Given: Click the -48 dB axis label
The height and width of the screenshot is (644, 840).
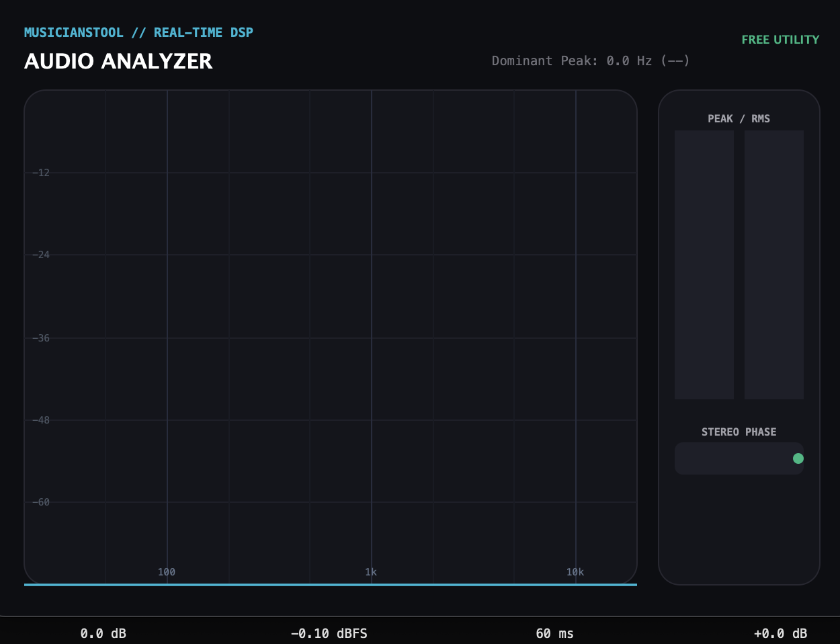Looking at the screenshot, I should click(41, 420).
